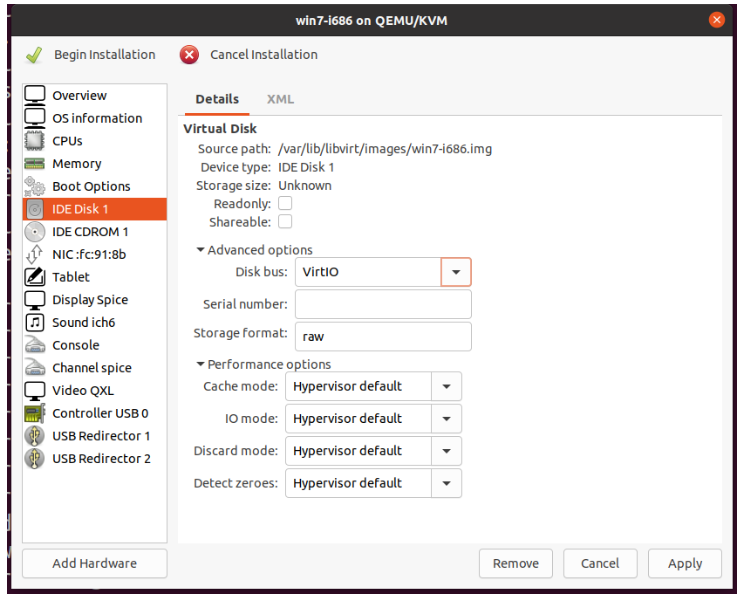Viewport: 749px width, 600px height.
Task: Select the Overview monitor icon in sidebar
Action: click(35, 95)
